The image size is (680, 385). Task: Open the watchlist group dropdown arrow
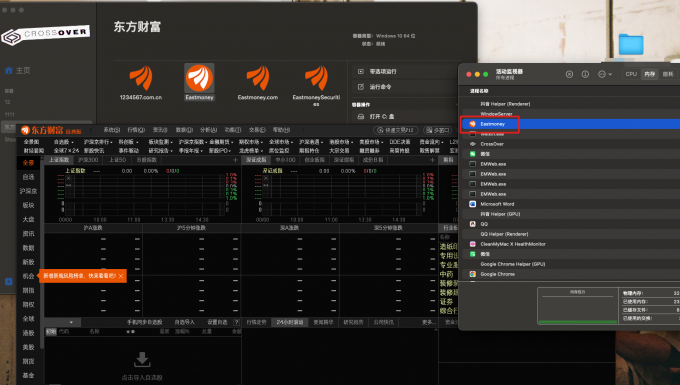tap(71, 322)
